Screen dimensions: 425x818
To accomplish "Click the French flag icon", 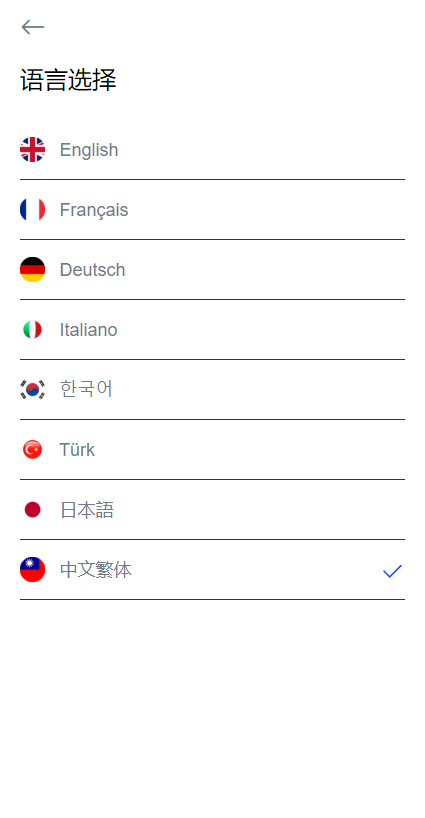I will [32, 210].
